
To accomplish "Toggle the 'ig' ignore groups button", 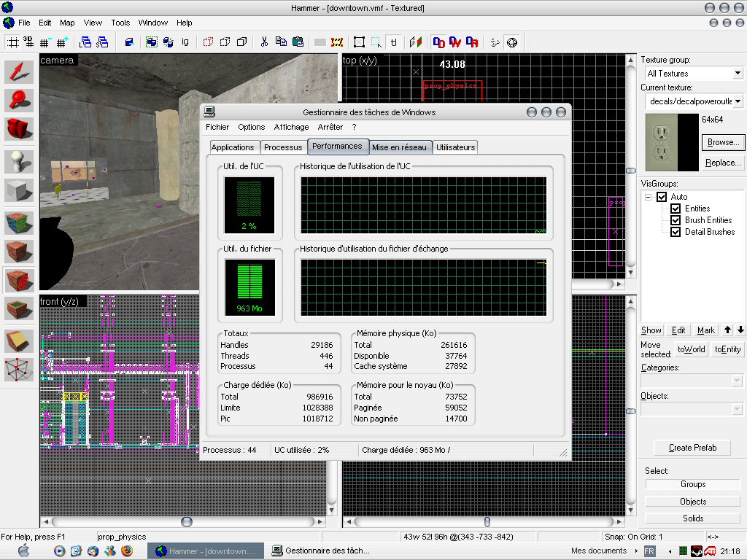I will 185,42.
